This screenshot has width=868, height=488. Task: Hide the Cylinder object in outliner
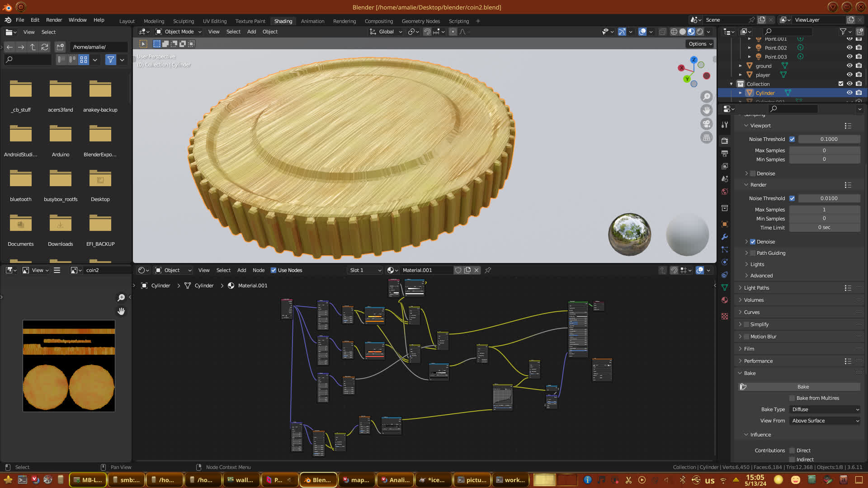[849, 93]
